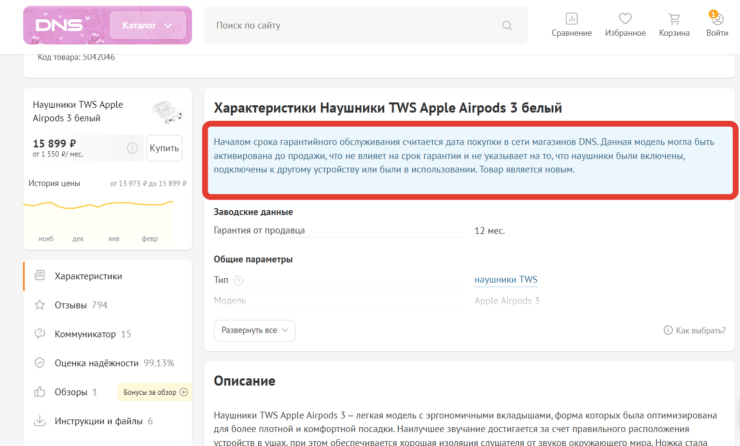
Task: Click the Общие параметры heading
Action: point(253,259)
